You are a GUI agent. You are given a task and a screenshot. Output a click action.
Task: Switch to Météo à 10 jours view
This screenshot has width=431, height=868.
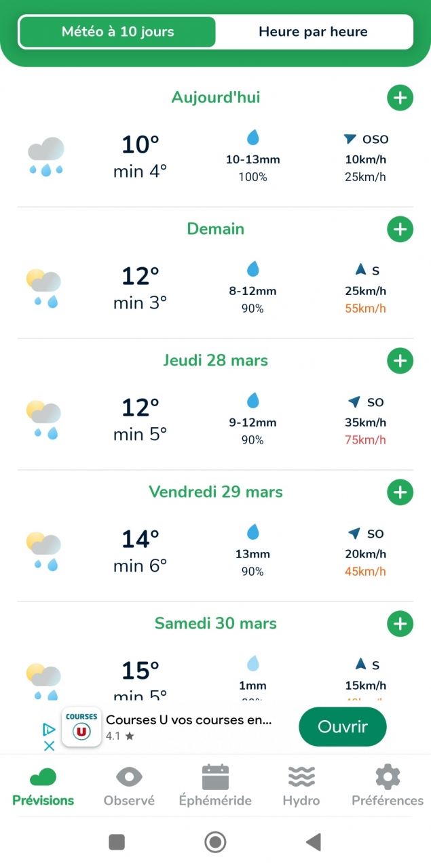point(117,32)
